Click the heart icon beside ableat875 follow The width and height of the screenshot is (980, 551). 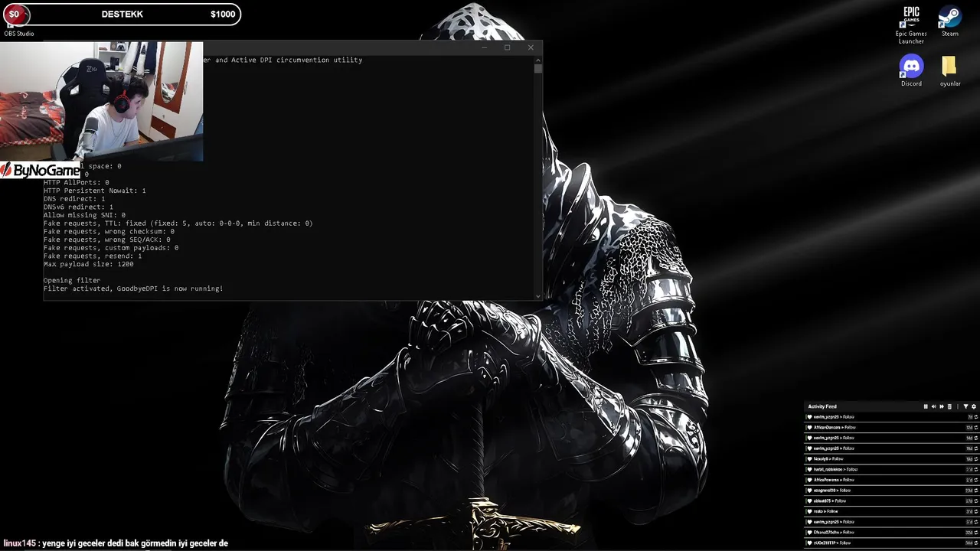tap(809, 500)
